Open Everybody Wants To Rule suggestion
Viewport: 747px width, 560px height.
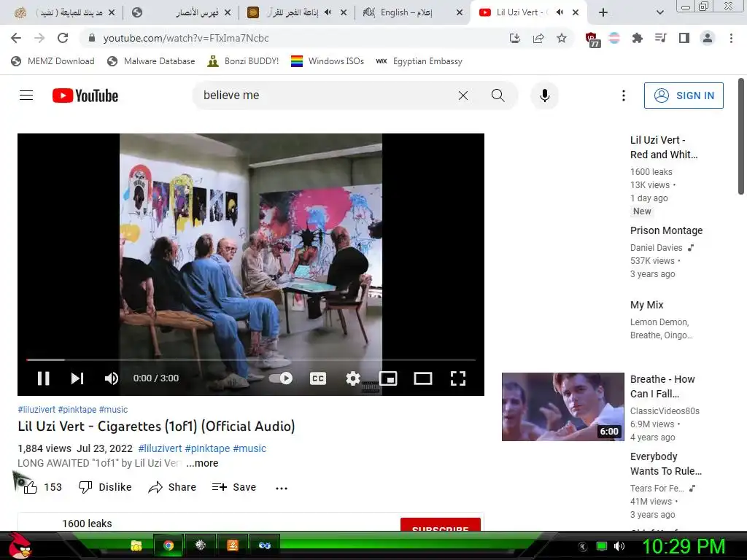click(x=665, y=464)
